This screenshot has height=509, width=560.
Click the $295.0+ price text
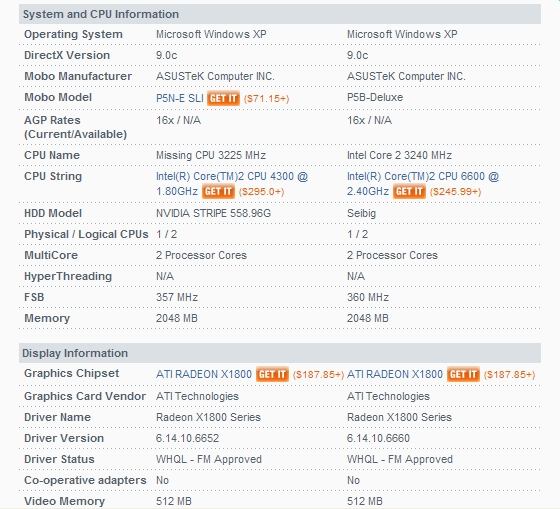(x=262, y=192)
